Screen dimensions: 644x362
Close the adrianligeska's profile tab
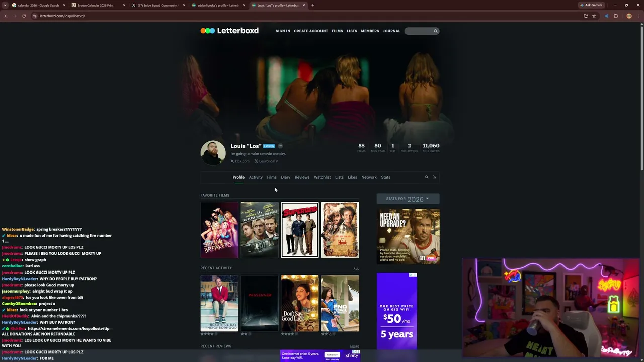[x=244, y=5]
